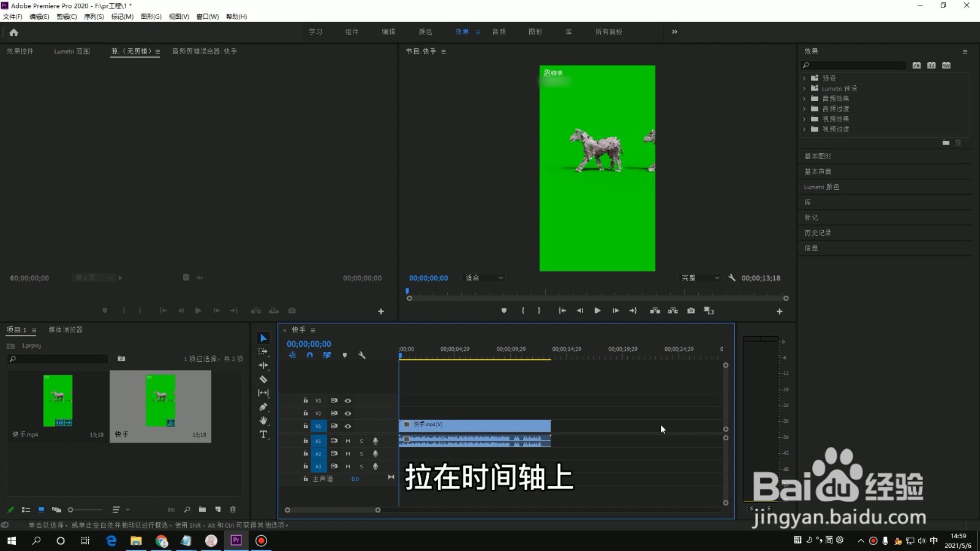Select the Razor tool
Viewport: 980px width, 551px height.
(x=263, y=380)
